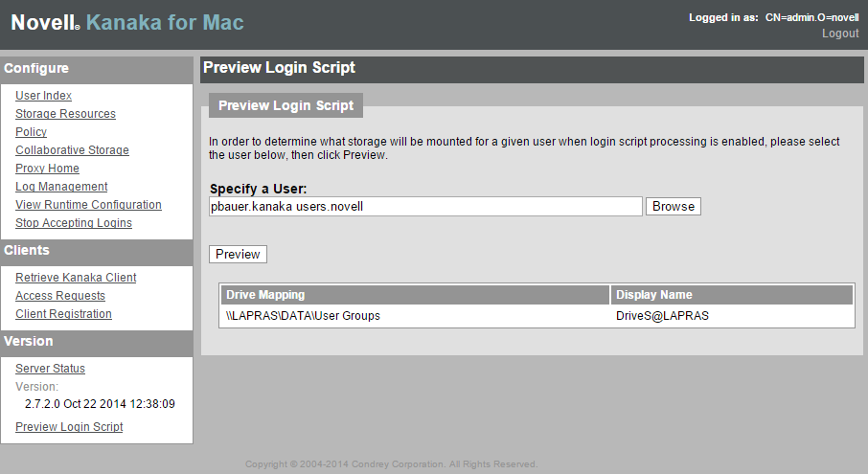The image size is (868, 474).
Task: Open Client Registration page
Action: [63, 314]
